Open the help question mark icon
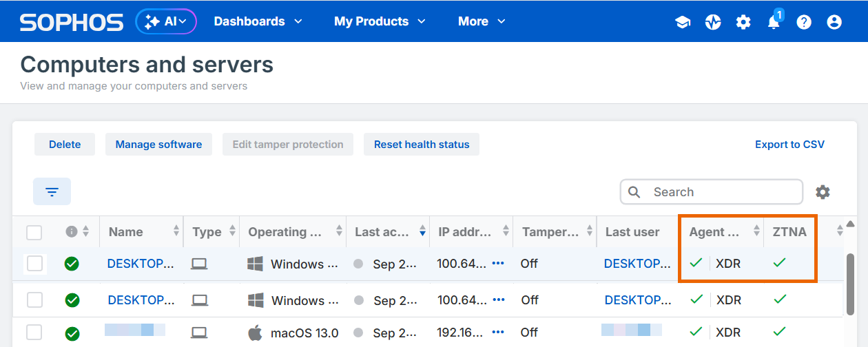This screenshot has width=868, height=347. pyautogui.click(x=804, y=22)
